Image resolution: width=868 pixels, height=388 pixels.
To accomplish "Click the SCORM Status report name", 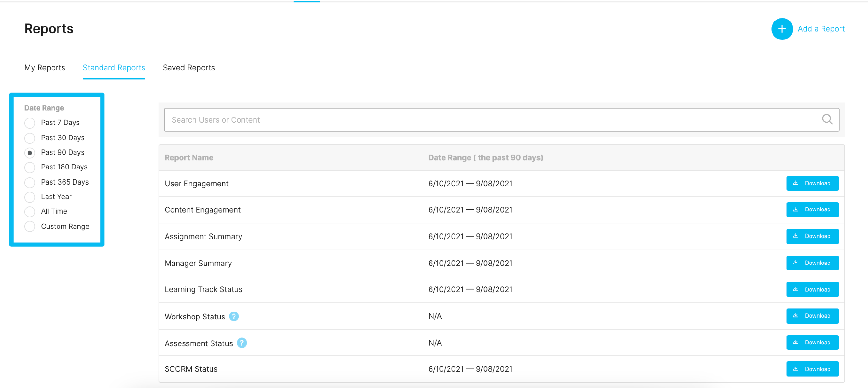I will [x=191, y=369].
